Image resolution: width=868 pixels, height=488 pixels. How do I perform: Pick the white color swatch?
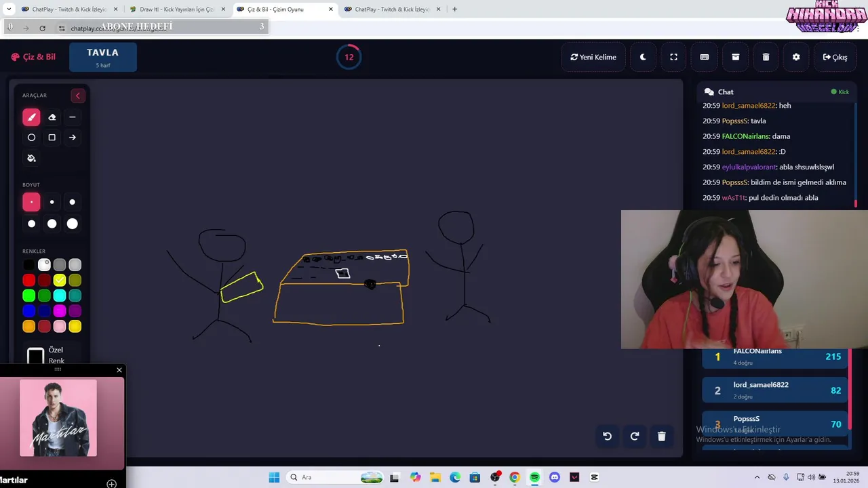coord(44,265)
